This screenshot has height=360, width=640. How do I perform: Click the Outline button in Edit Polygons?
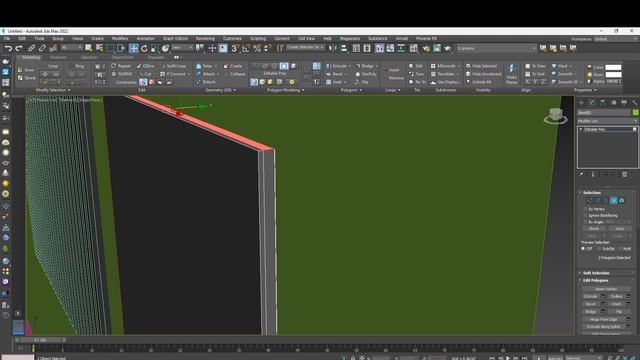point(616,296)
